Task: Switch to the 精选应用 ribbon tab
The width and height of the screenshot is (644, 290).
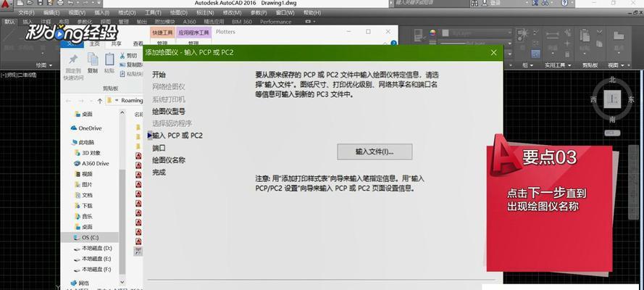Action: [214, 22]
